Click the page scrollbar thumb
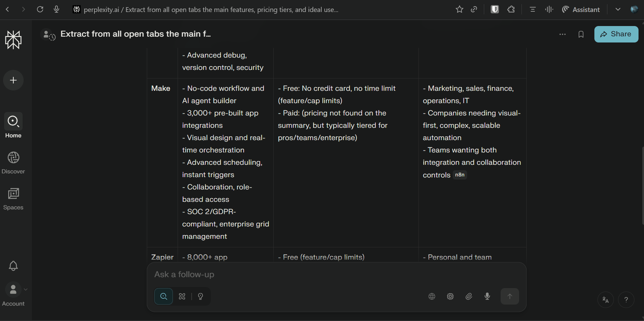This screenshot has height=321, width=644. click(x=643, y=185)
